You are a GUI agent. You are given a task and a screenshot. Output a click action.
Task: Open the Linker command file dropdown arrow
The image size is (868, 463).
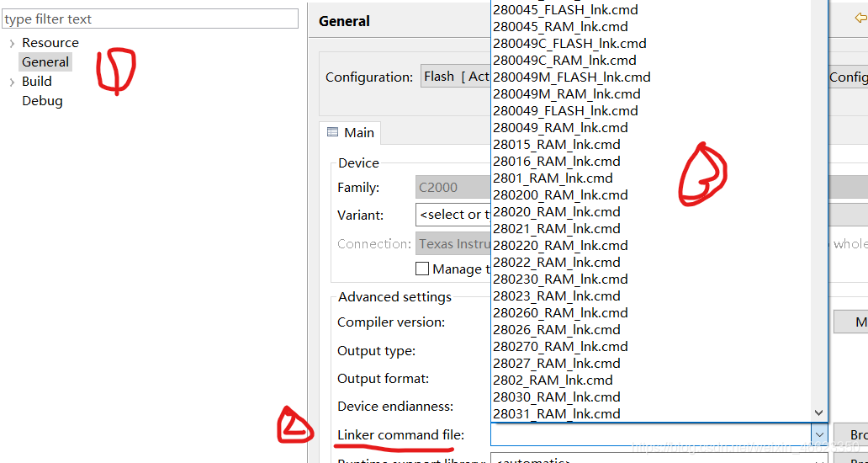[819, 434]
